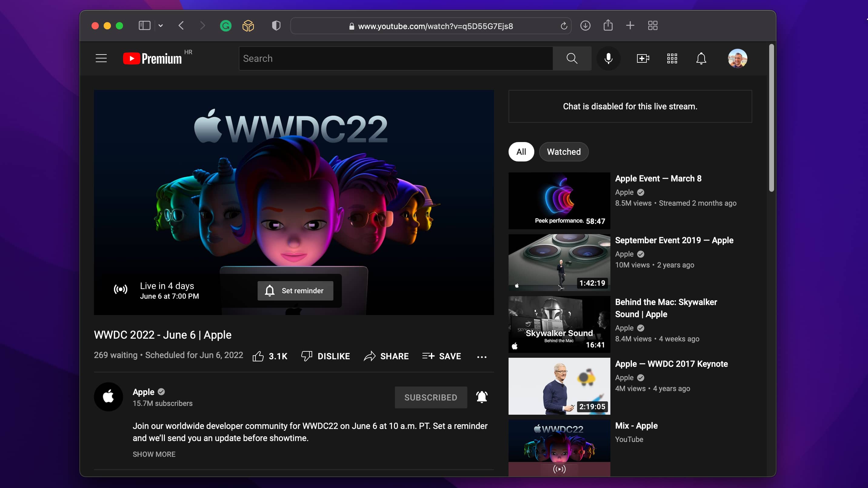
Task: Click the SUBSCRIBED button
Action: point(431,397)
